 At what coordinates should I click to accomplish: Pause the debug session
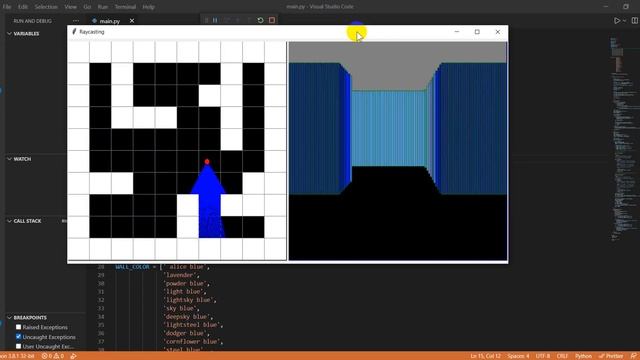[x=215, y=20]
